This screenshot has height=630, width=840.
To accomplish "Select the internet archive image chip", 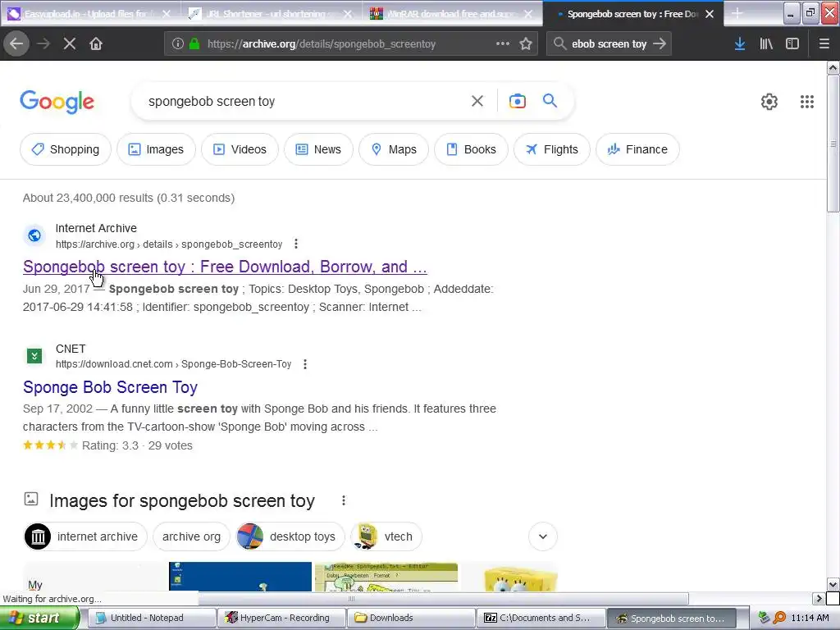I will click(85, 536).
